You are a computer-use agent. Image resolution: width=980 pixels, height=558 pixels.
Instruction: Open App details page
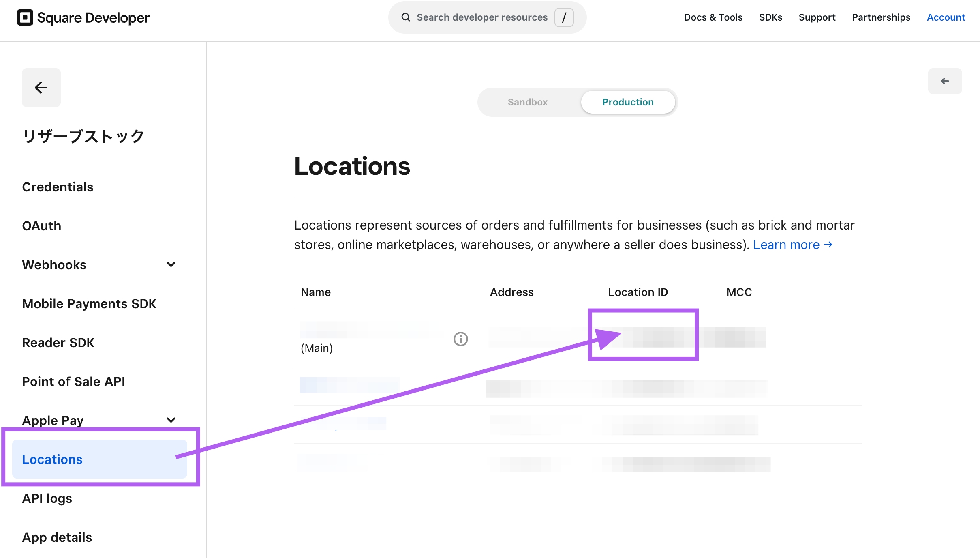(57, 537)
